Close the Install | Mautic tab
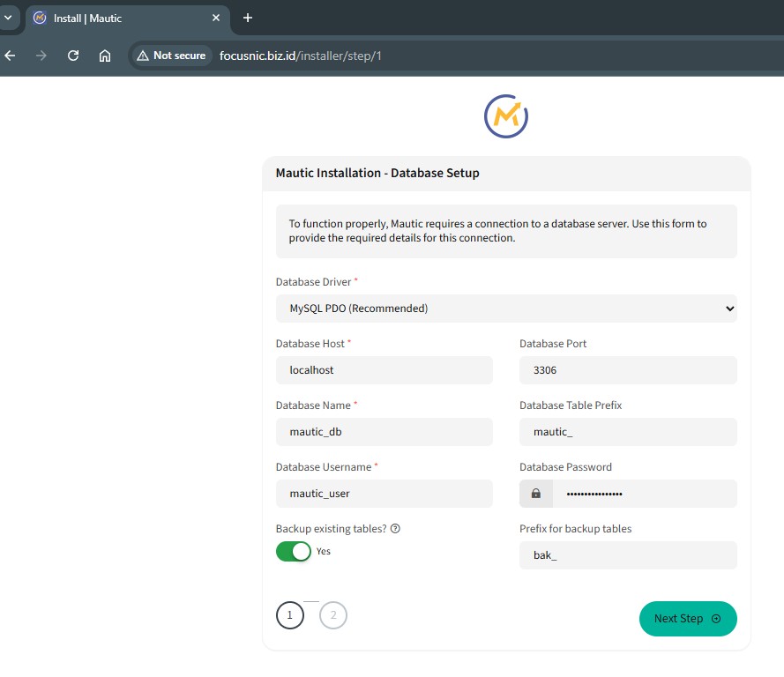Screen dimensions: 784x677 pos(216,18)
